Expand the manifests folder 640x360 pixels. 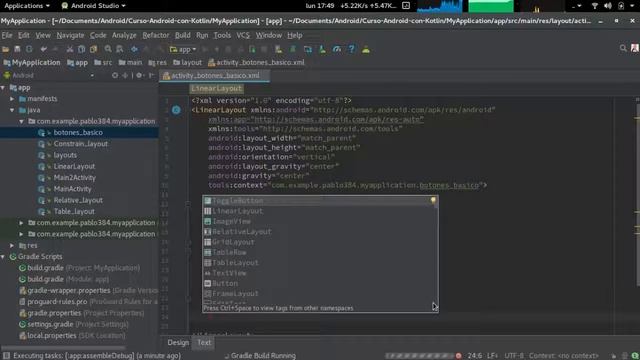(12, 99)
